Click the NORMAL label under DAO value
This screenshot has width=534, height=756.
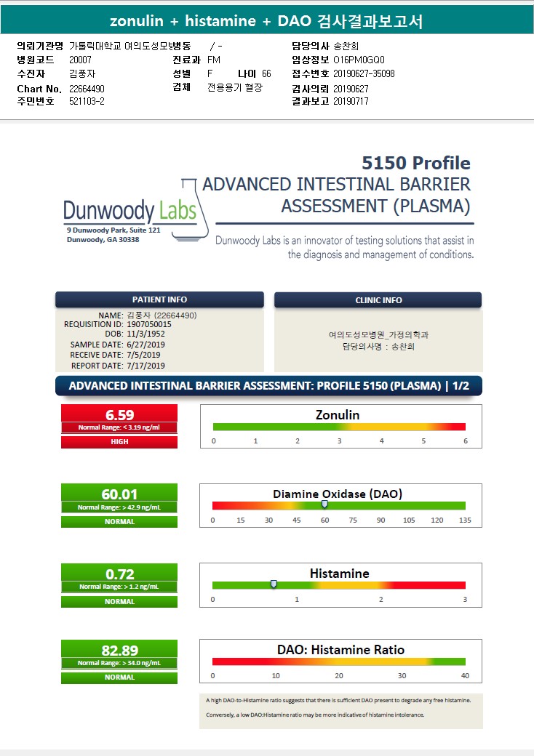119,522
